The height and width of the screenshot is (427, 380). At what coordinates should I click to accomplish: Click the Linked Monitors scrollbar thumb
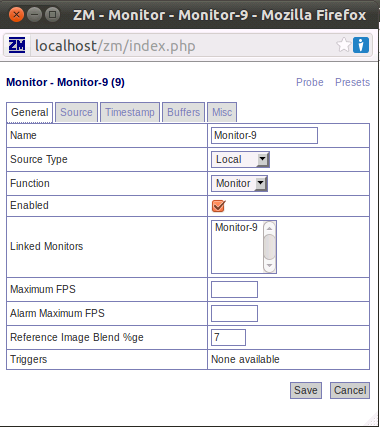[x=269, y=247]
